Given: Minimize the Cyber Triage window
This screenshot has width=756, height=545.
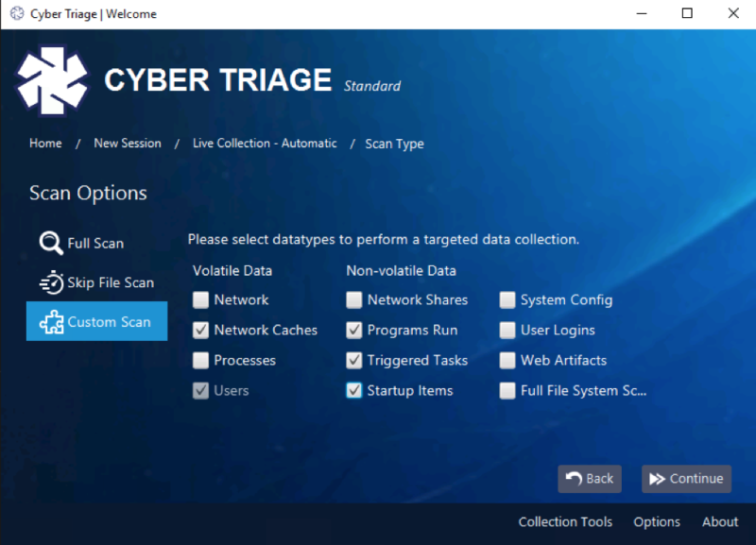Looking at the screenshot, I should pyautogui.click(x=642, y=13).
